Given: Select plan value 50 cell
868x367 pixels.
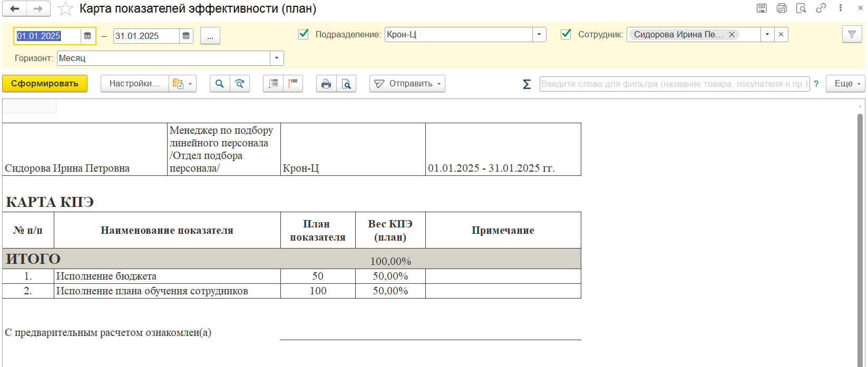Looking at the screenshot, I should [318, 276].
